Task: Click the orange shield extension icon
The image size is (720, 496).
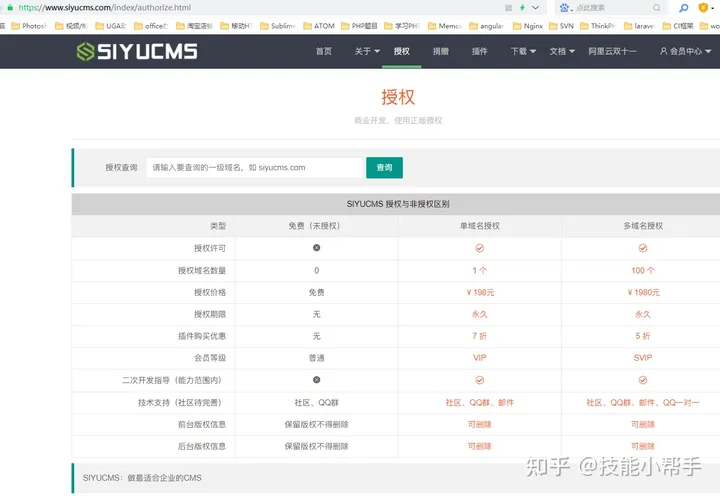Action: (x=703, y=7)
